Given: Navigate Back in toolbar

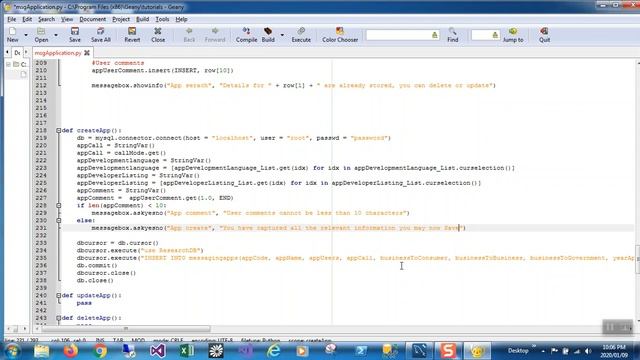Looking at the screenshot, I should click(x=189, y=35).
